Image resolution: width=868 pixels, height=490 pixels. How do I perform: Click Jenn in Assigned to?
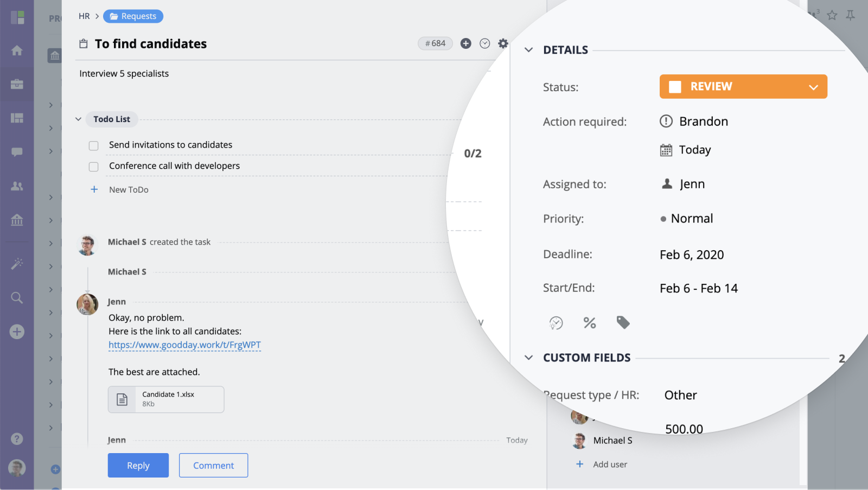(x=692, y=184)
